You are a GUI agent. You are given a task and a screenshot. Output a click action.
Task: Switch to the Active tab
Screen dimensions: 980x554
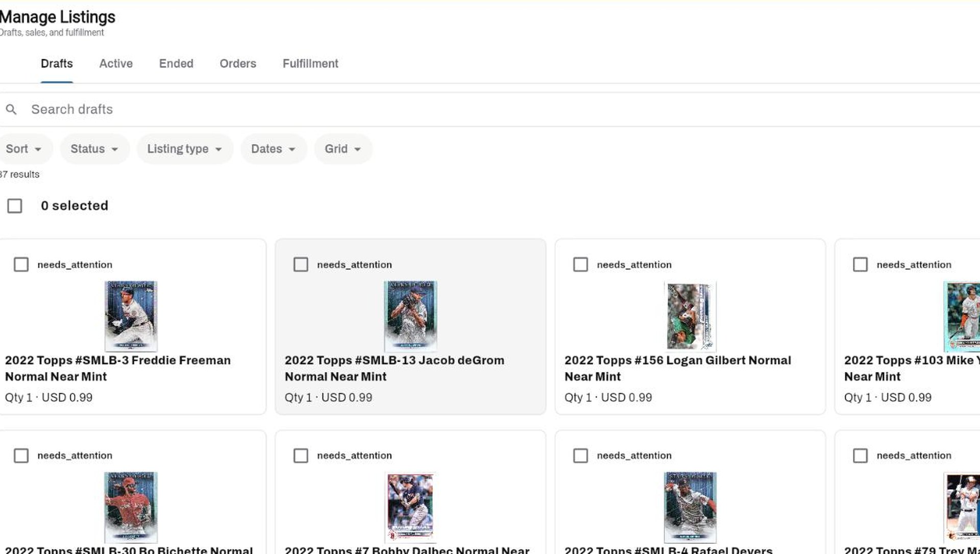[116, 64]
